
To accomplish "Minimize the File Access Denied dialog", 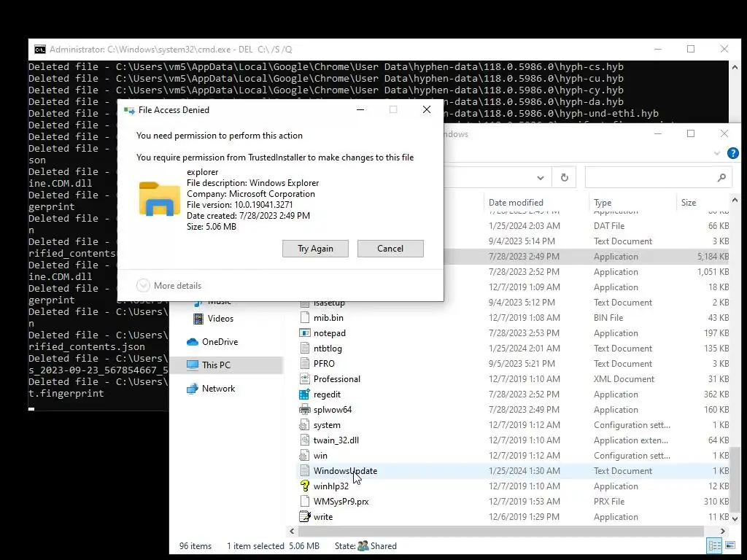I will tap(360, 110).
